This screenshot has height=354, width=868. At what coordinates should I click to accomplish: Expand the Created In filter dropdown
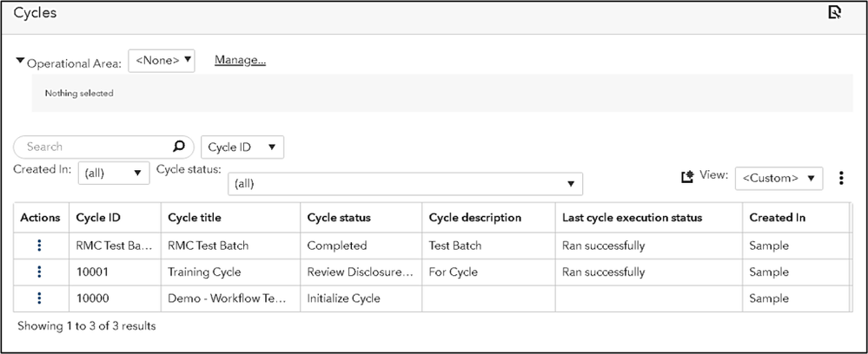tap(114, 173)
